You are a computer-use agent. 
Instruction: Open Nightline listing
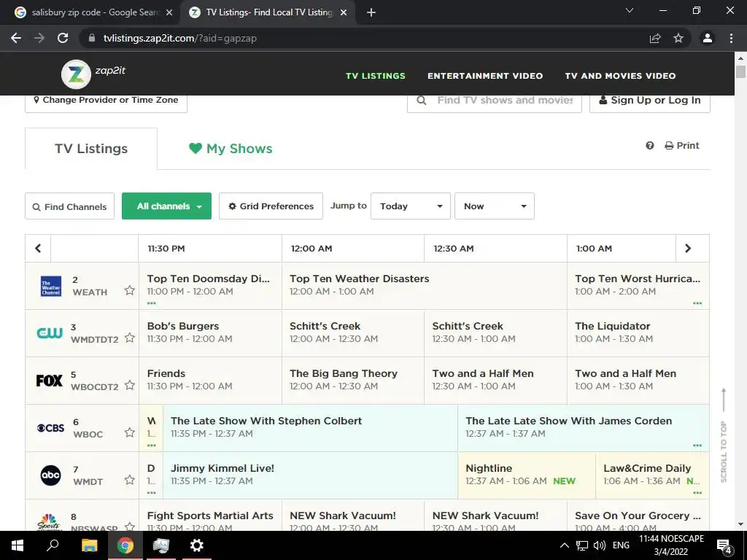tap(527, 475)
